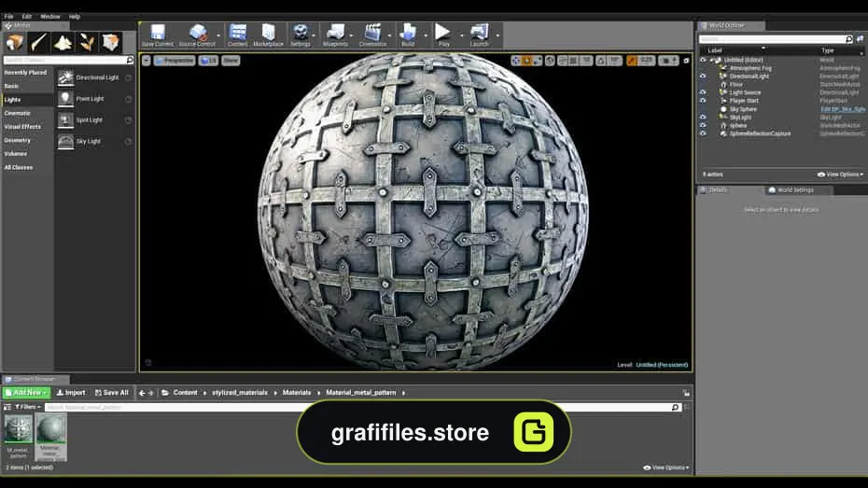The height and width of the screenshot is (488, 868).
Task: Toggle the orange scale snapping button
Action: (632, 61)
